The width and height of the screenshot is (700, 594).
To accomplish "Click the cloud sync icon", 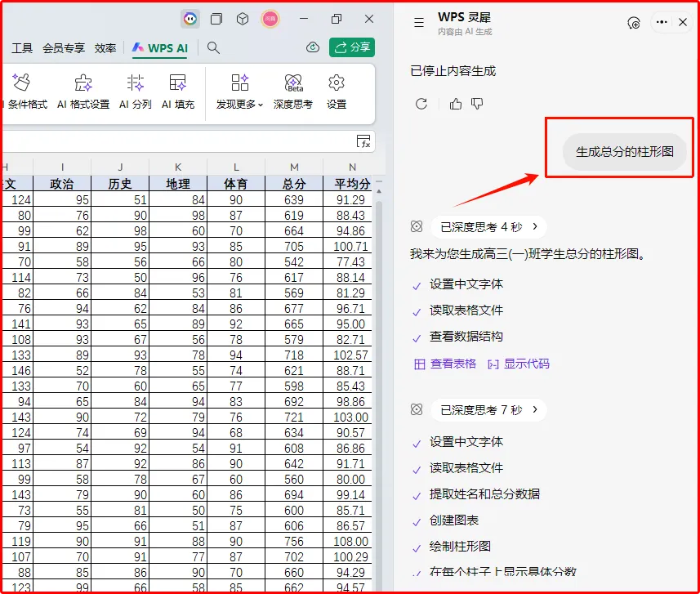I will 313,47.
